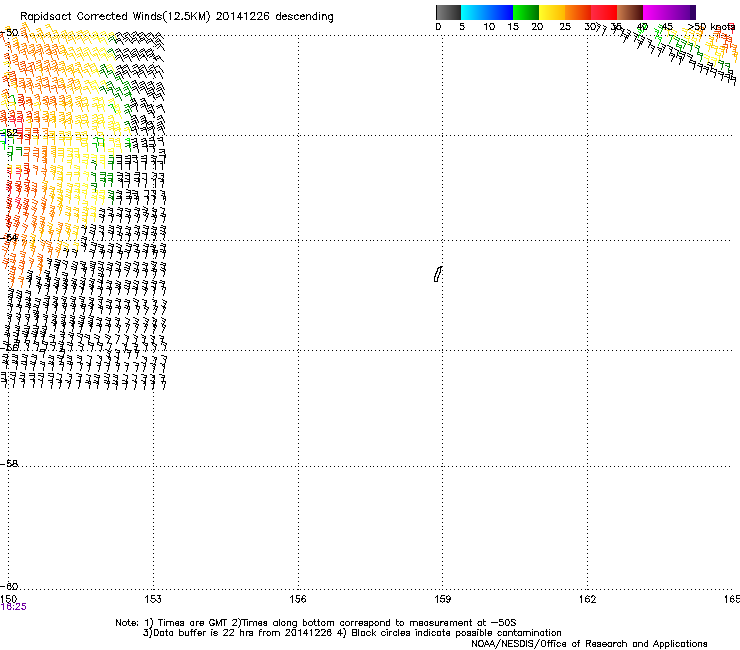
Task: Click the '162' longitude axis label
Action: [x=587, y=599]
